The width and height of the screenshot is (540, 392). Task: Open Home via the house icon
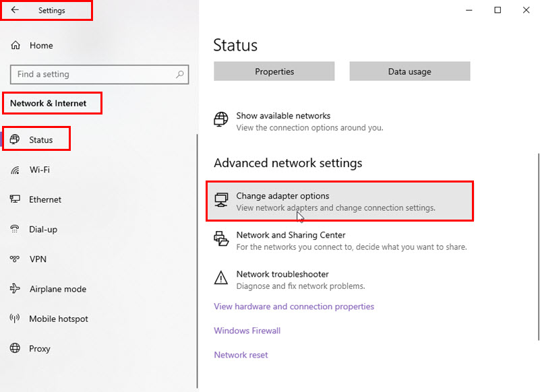[16, 45]
